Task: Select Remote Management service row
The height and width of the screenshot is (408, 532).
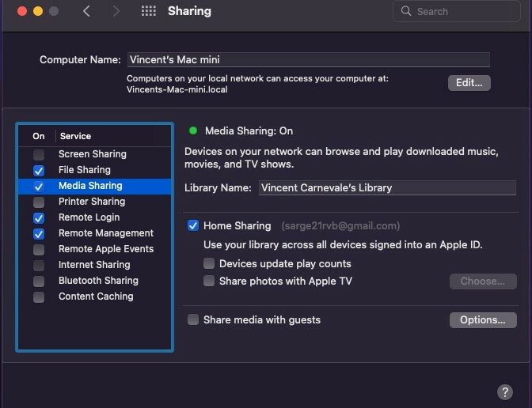Action: (x=95, y=233)
